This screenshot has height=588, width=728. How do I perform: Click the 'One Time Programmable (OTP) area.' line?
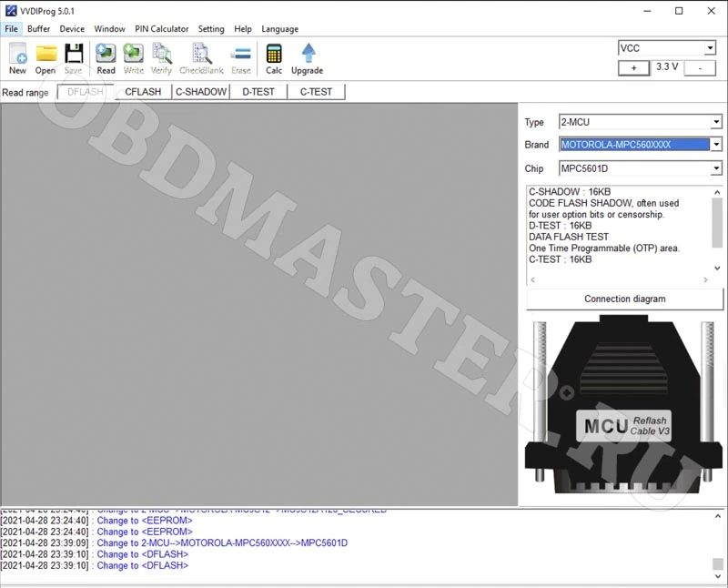[604, 248]
